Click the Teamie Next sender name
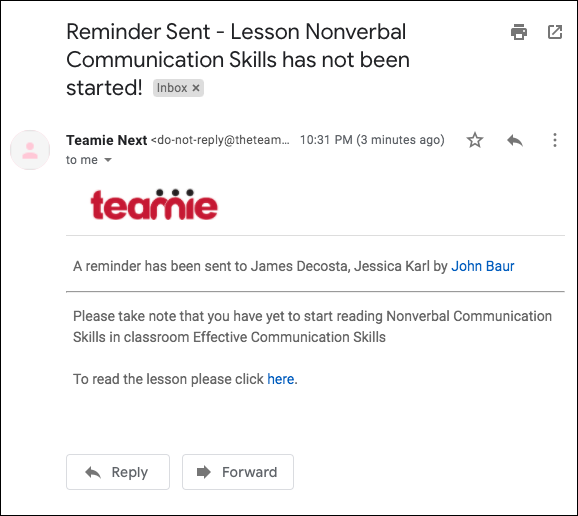Image resolution: width=578 pixels, height=516 pixels. point(107,140)
